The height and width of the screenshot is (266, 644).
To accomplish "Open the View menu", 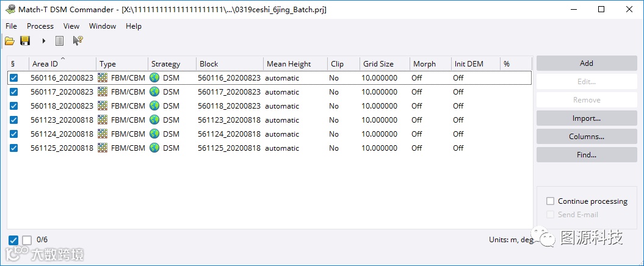I will pos(71,26).
